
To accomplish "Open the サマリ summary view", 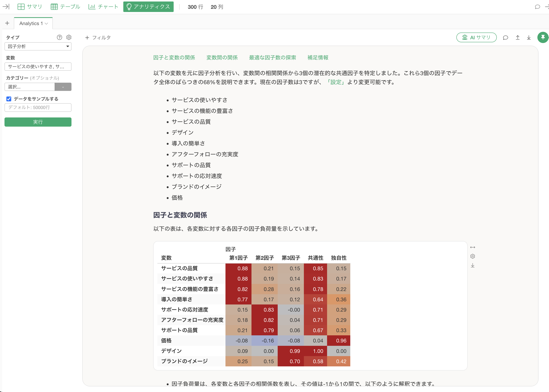I will click(30, 7).
